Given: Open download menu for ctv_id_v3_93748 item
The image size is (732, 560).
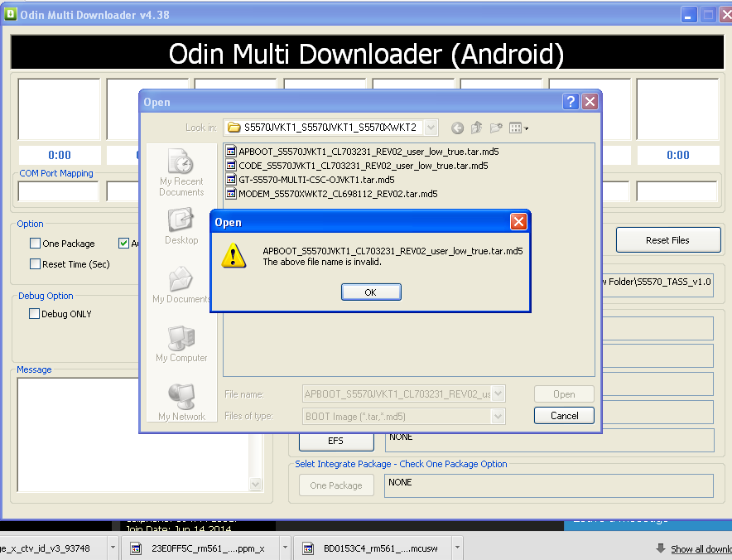Looking at the screenshot, I should [113, 548].
